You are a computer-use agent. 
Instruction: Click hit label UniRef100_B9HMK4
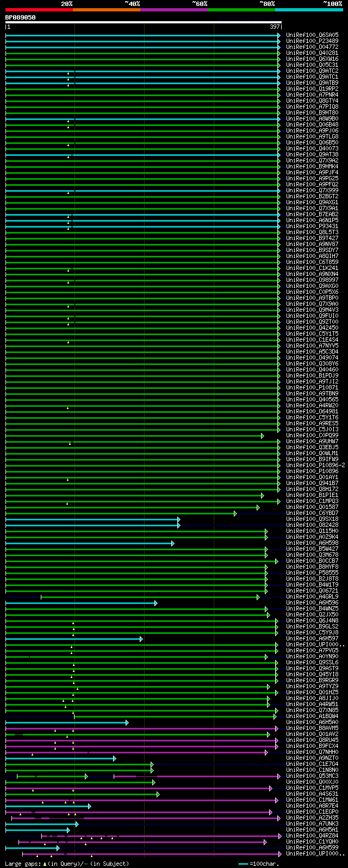(x=312, y=166)
